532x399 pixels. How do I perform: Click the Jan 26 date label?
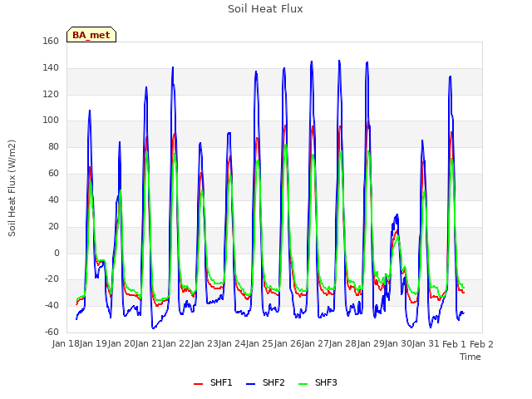[288, 344]
